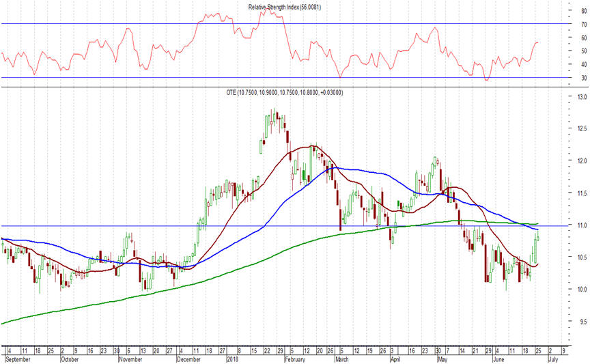Viewport: 590px width, 364px height.
Task: Select the July month label
Action: (553, 359)
